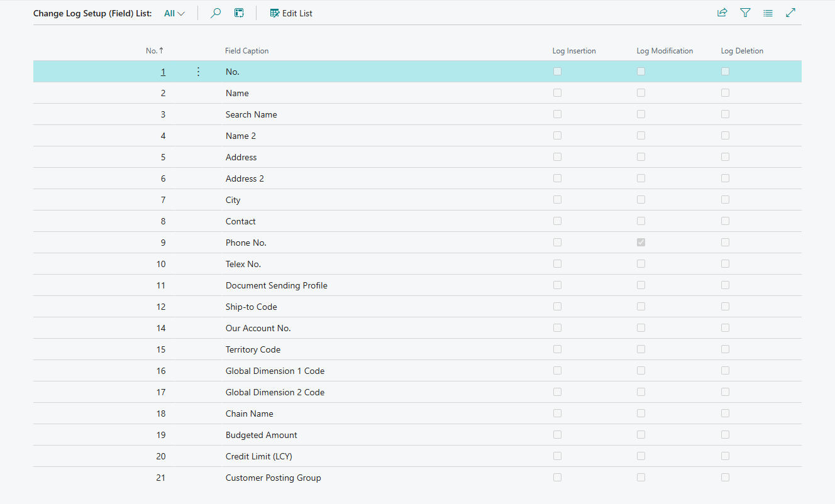
Task: Toggle Log Deletion checkbox for Address
Action: click(x=725, y=157)
